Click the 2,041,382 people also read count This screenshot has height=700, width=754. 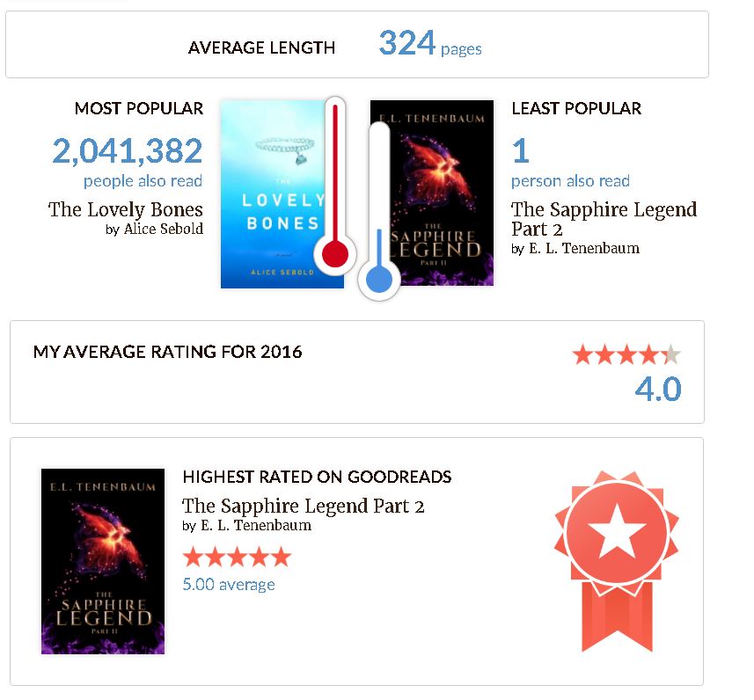pyautogui.click(x=128, y=152)
